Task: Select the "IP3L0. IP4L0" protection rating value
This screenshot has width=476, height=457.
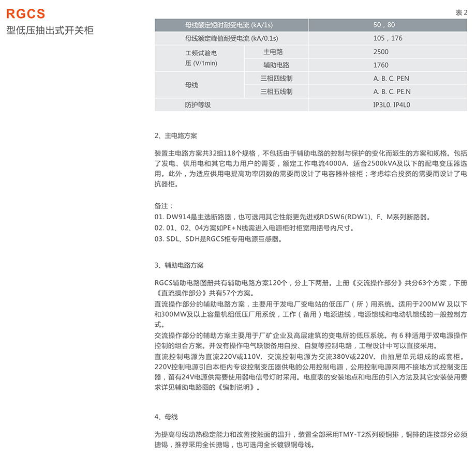Action: point(391,105)
